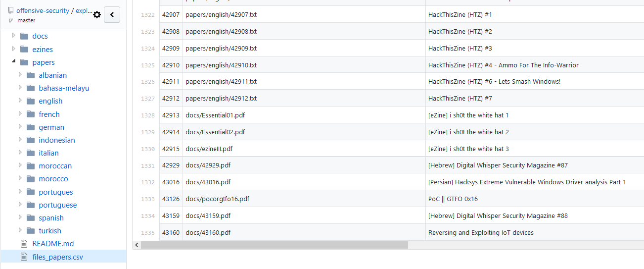Click the scrollbar left arrow
The image size is (644, 269).
(137, 245)
